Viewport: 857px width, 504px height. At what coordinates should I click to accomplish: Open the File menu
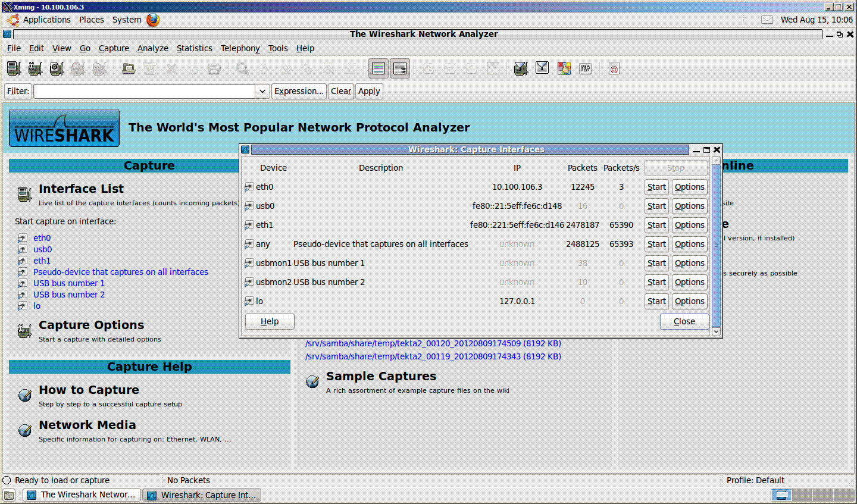(x=14, y=48)
